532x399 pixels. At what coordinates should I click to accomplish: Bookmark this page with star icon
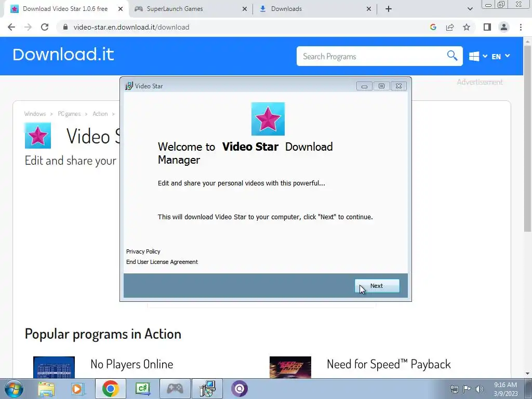coord(467,27)
